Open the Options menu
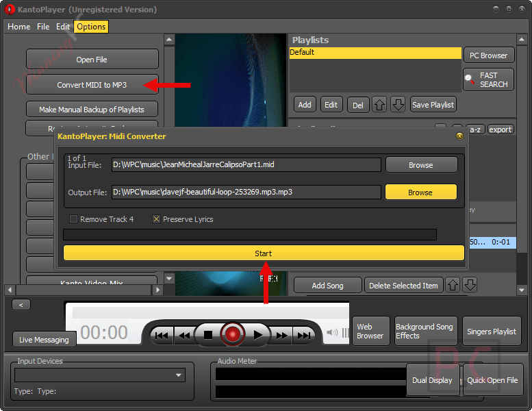This screenshot has height=411, width=532. pos(91,27)
